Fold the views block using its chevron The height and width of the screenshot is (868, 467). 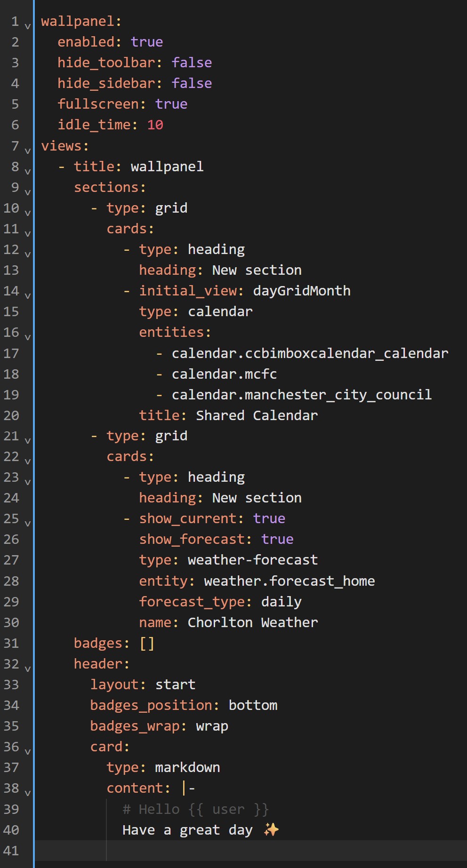28,151
